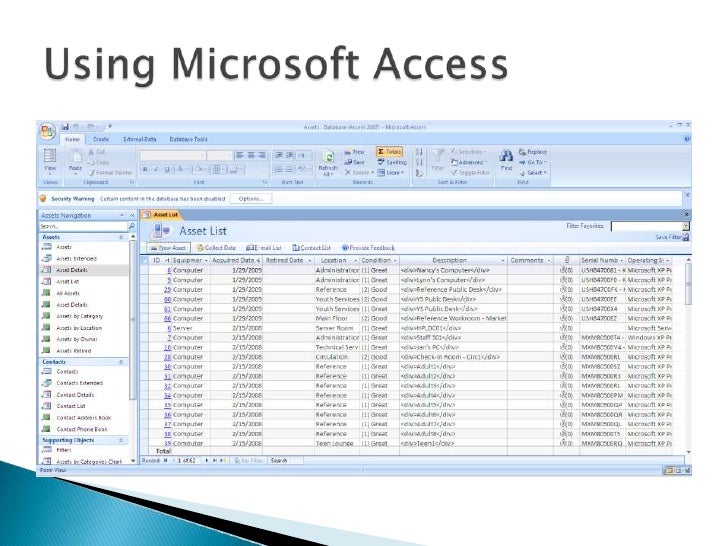Toggle Underline formatting
This screenshot has height=546, width=728.
tap(167, 169)
